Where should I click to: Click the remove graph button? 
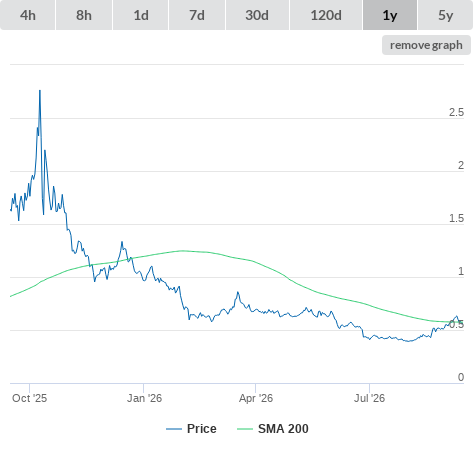click(426, 45)
